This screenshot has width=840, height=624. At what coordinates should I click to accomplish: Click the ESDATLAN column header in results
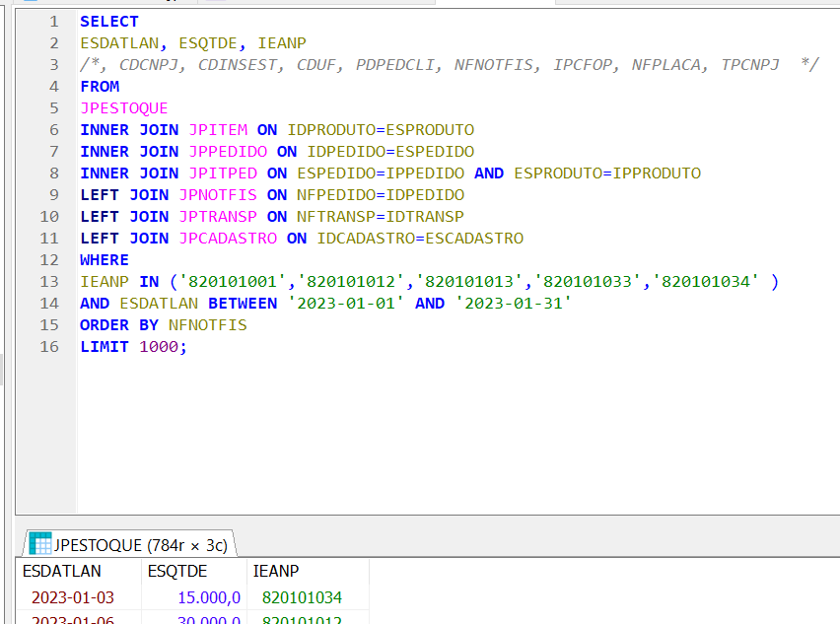click(61, 571)
